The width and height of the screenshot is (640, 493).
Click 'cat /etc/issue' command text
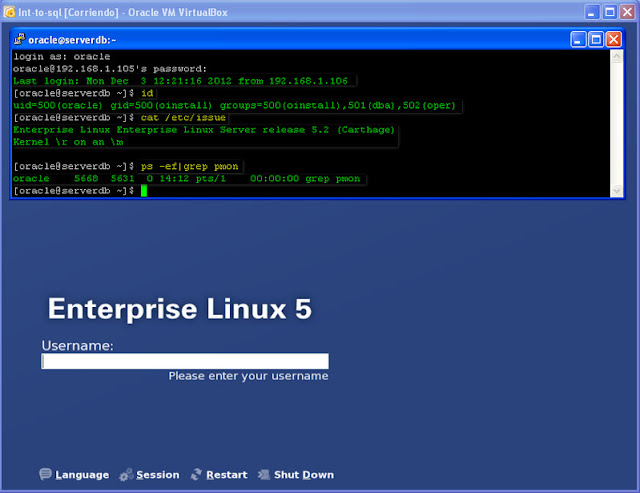(183, 118)
